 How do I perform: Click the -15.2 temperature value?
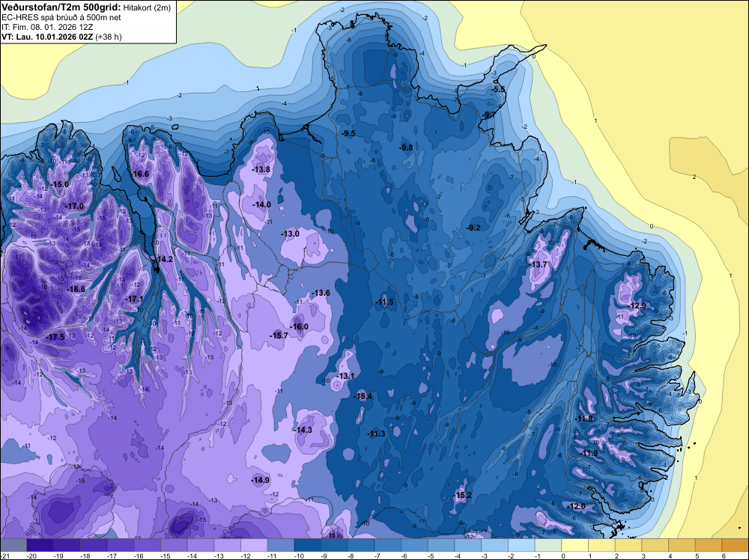coord(462,495)
